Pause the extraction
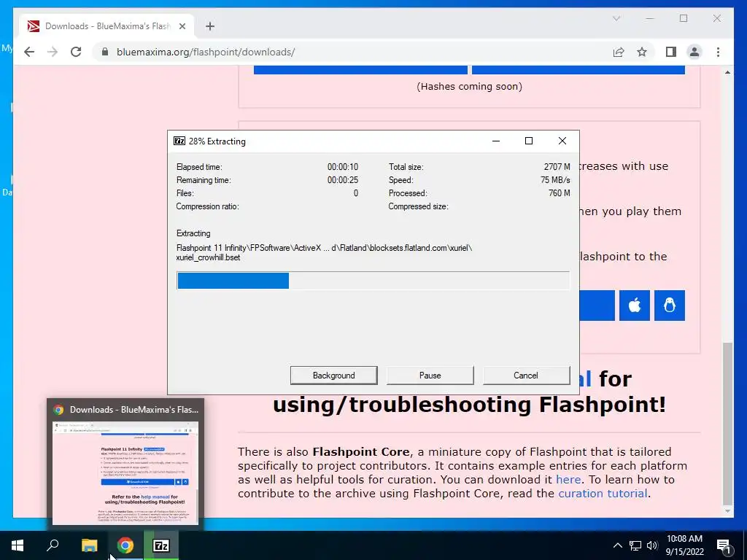Screen dimensions: 747x560 (x=430, y=376)
